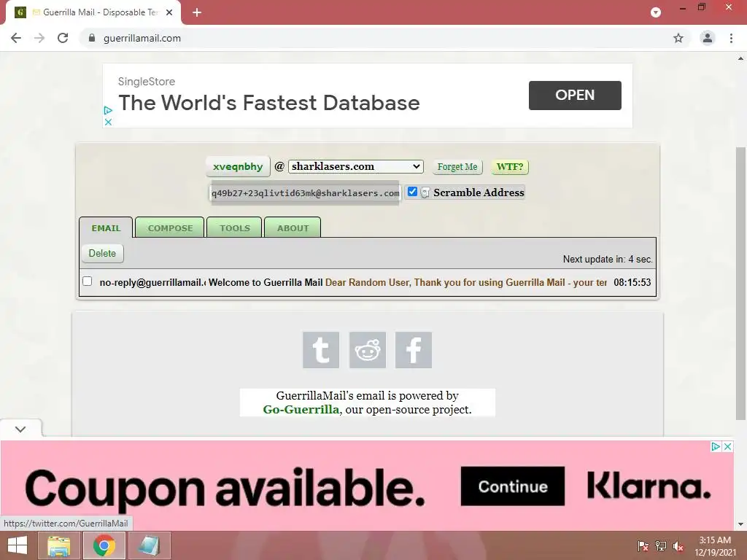This screenshot has width=747, height=560.
Task: Click the 08:15:53 email timestamp
Action: pyautogui.click(x=632, y=282)
